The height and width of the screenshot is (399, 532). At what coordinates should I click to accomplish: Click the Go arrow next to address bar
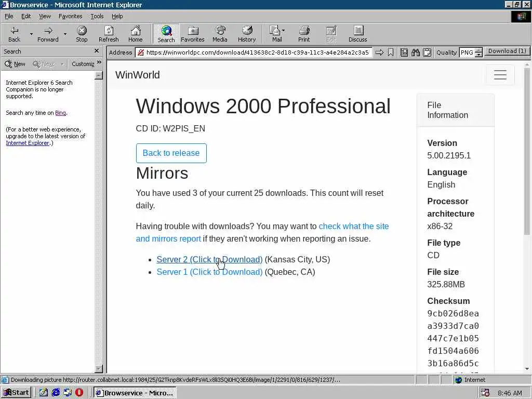coord(379,52)
